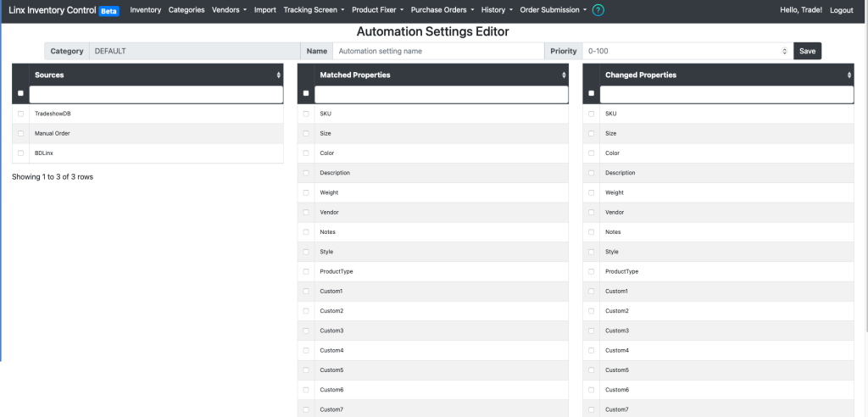Check SKU in Matched Properties
The height and width of the screenshot is (417, 868).
pos(306,114)
